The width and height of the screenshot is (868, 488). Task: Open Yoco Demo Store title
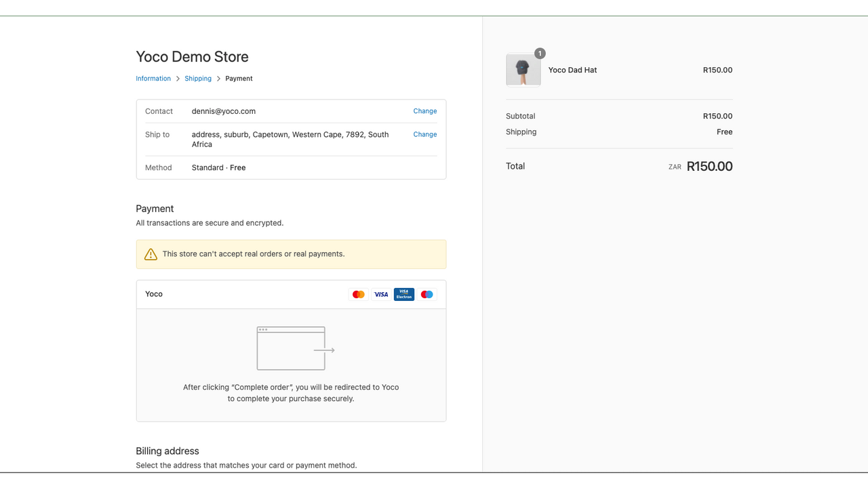(x=192, y=57)
